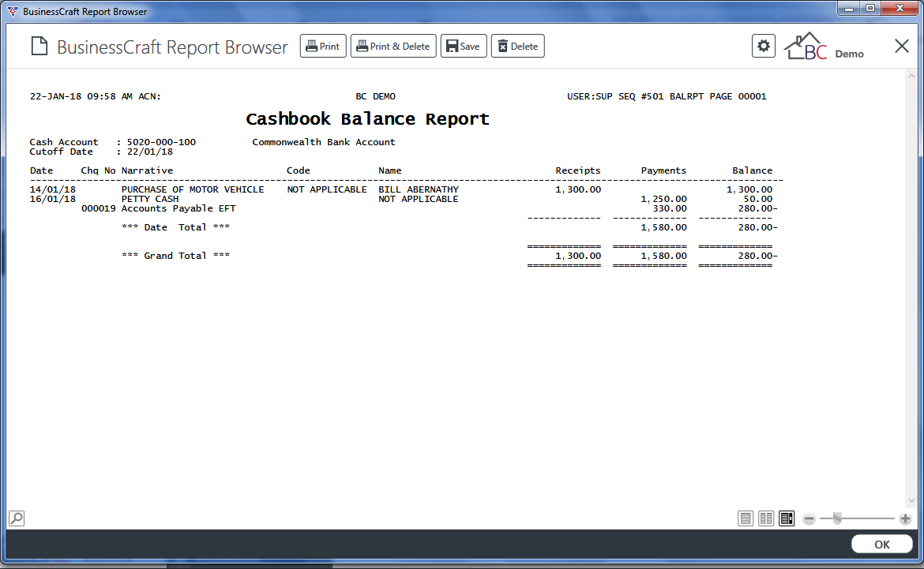Click cheque number 000019

click(x=99, y=208)
